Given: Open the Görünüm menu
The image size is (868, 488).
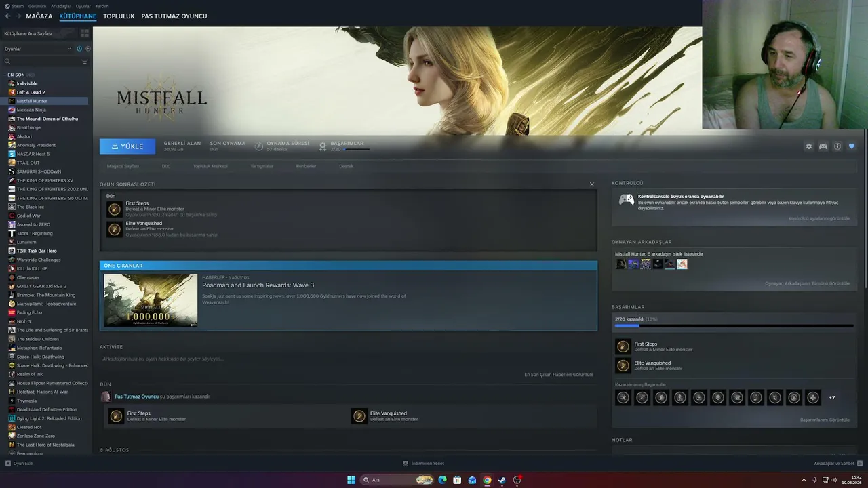Looking at the screenshot, I should coord(37,6).
